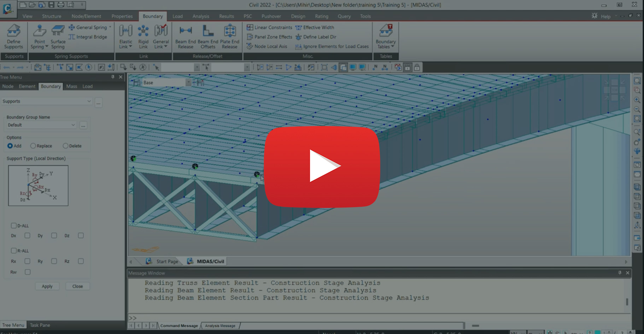
Task: Check the Rw checkbox
Action: 28,272
